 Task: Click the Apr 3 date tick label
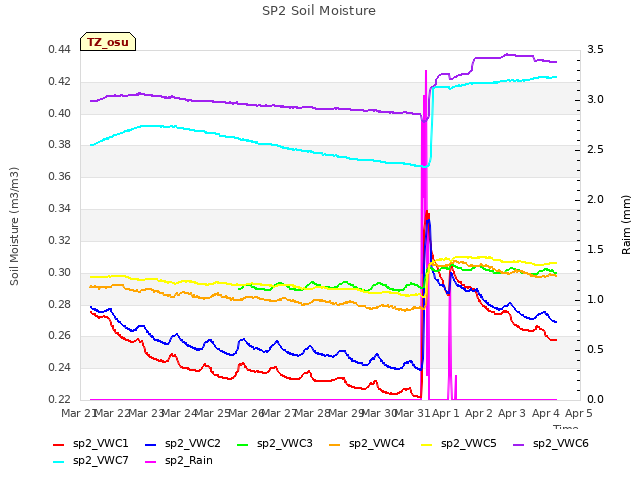pos(512,414)
